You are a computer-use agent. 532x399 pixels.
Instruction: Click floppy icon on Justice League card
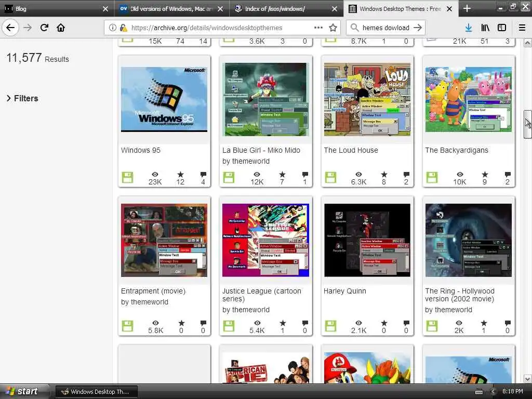229,326
